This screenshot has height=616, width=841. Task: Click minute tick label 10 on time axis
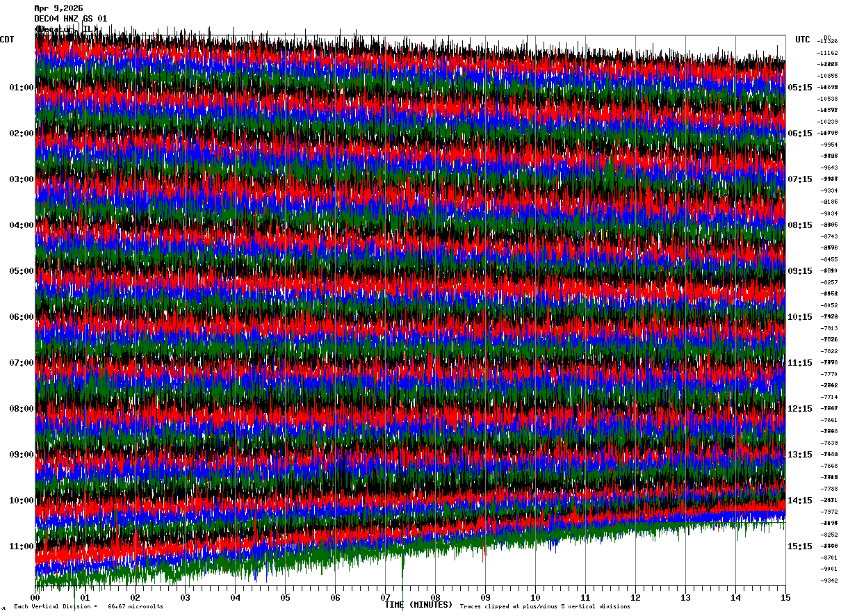click(536, 597)
